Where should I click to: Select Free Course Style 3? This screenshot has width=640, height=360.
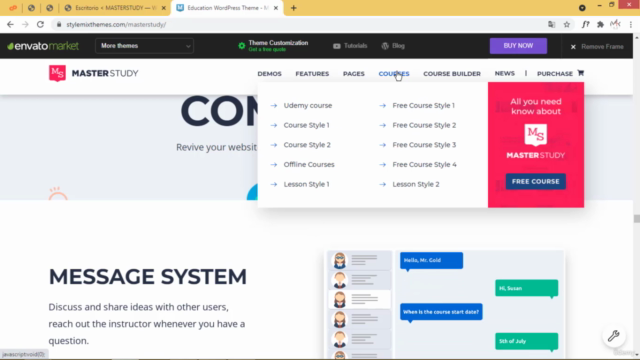[x=424, y=145]
